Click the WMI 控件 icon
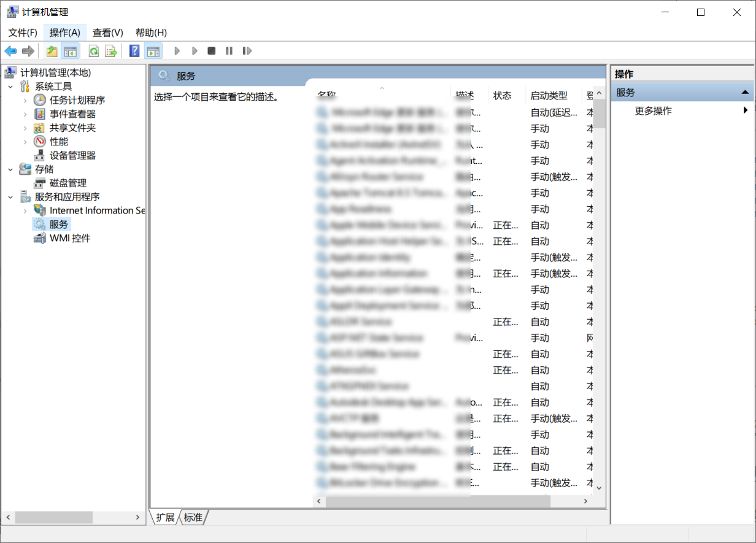 (40, 238)
